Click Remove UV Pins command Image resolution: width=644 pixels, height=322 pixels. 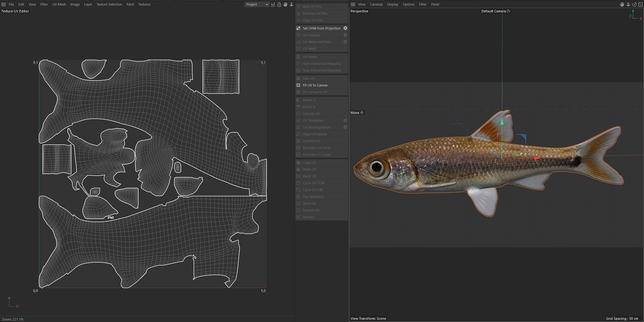322,14
